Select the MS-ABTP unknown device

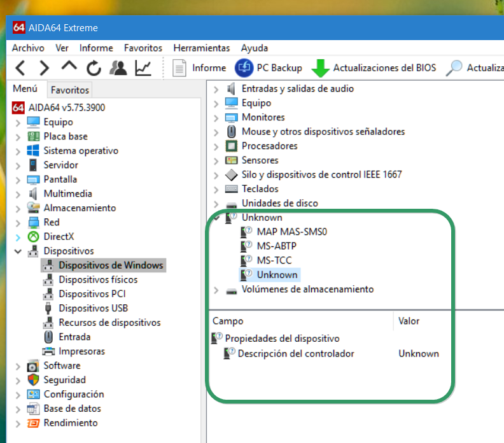[276, 246]
